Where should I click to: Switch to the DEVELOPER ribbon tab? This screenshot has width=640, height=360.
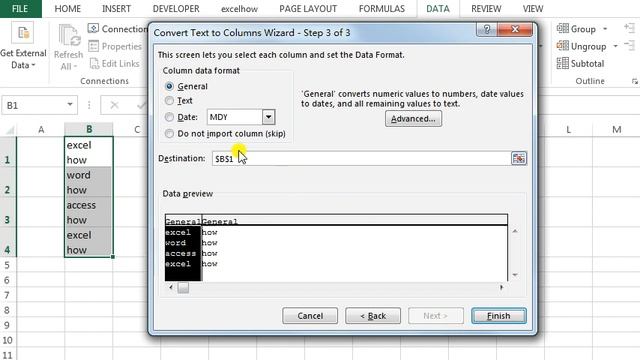coord(176,9)
